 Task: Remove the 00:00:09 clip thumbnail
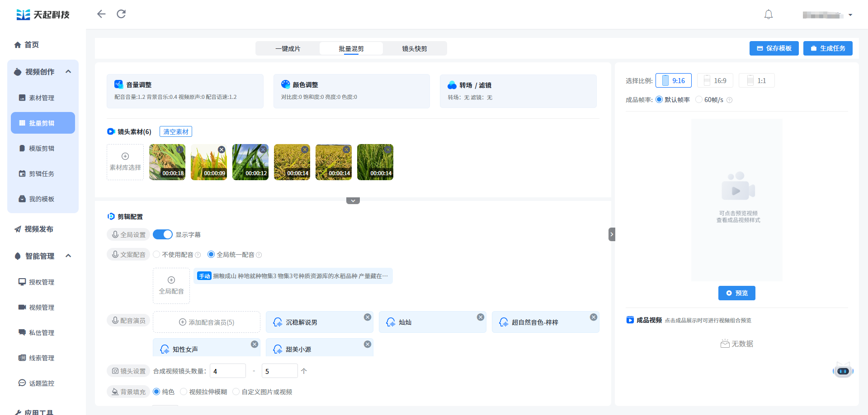click(222, 149)
